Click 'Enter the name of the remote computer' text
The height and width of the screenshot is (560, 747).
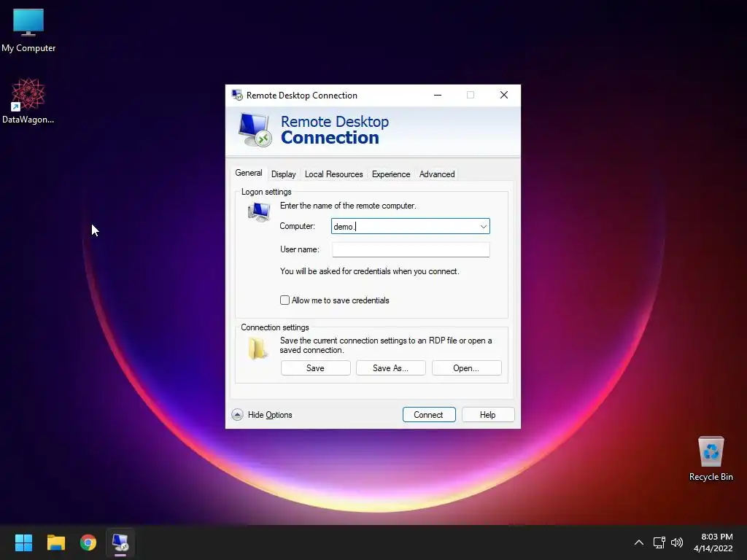click(348, 206)
